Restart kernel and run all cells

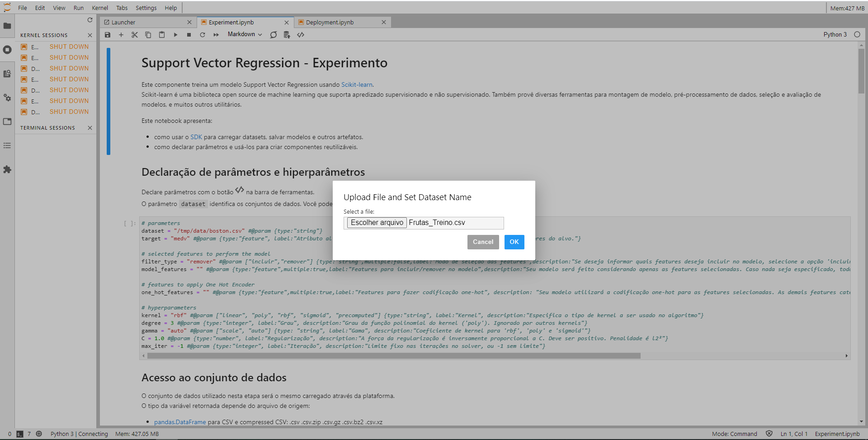point(216,35)
